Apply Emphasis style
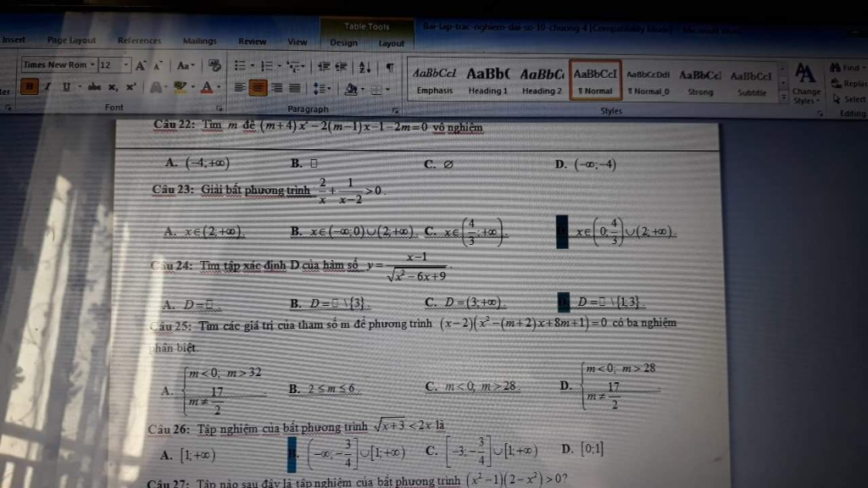The image size is (868, 488). tap(435, 80)
